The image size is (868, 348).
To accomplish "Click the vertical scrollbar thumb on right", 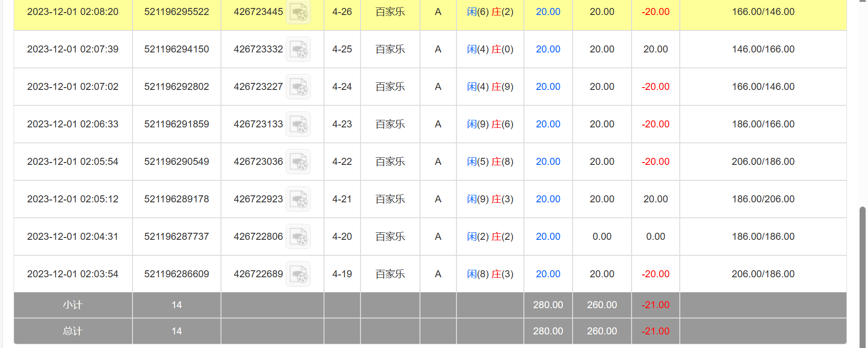I will tap(862, 276).
